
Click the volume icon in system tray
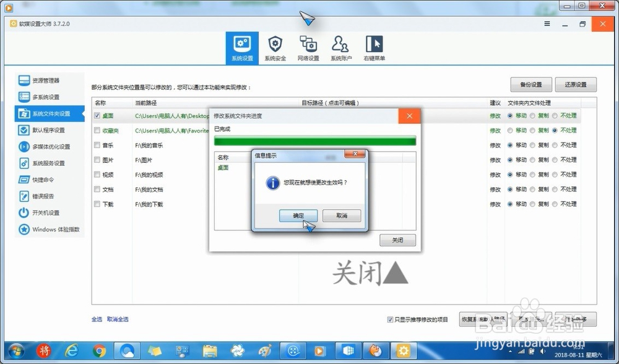click(x=542, y=351)
